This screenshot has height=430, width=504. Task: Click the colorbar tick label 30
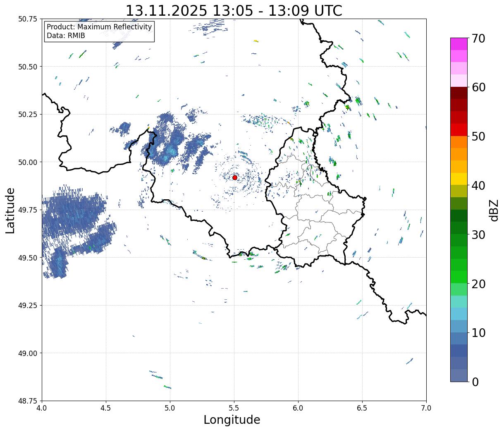click(478, 235)
